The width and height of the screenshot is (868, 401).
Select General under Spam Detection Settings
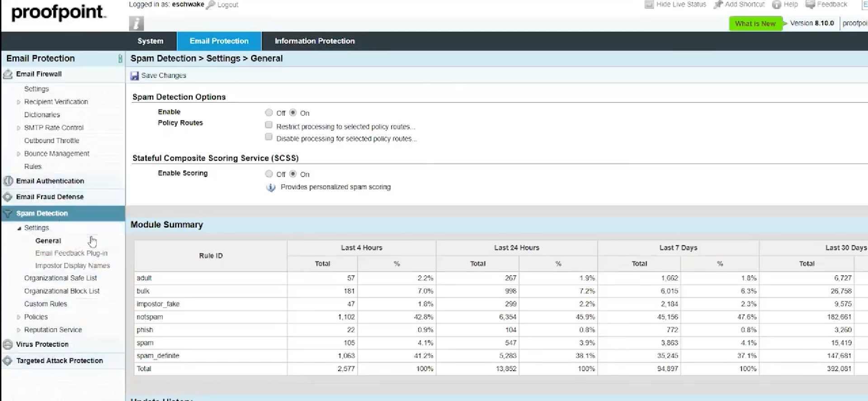click(x=48, y=241)
